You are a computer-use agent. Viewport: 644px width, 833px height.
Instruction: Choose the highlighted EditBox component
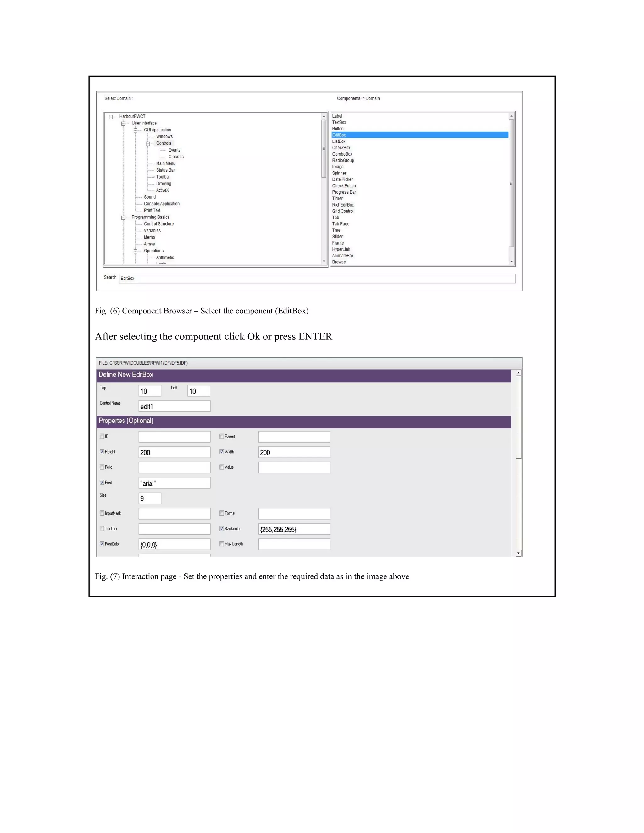(x=420, y=135)
